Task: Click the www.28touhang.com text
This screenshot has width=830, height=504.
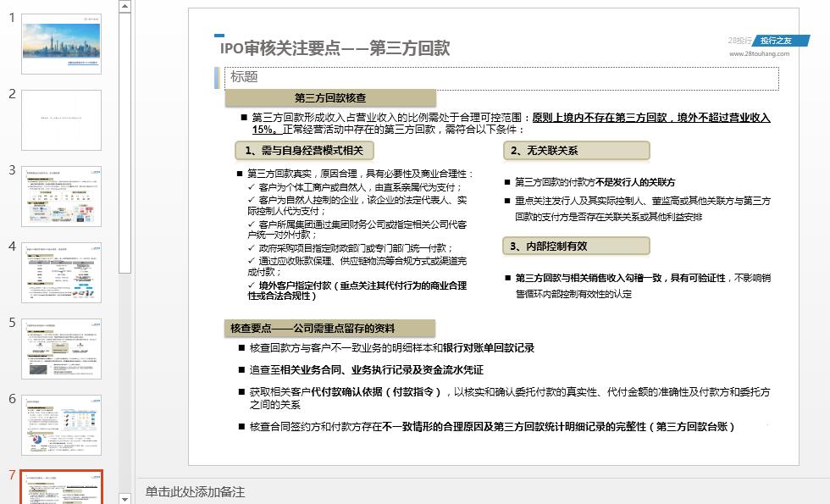Action: pyautogui.click(x=759, y=53)
